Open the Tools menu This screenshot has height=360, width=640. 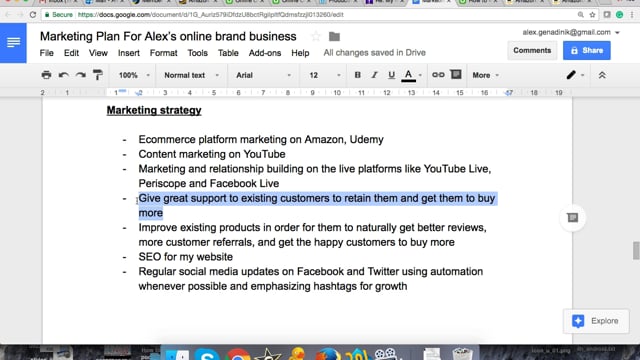[198, 53]
